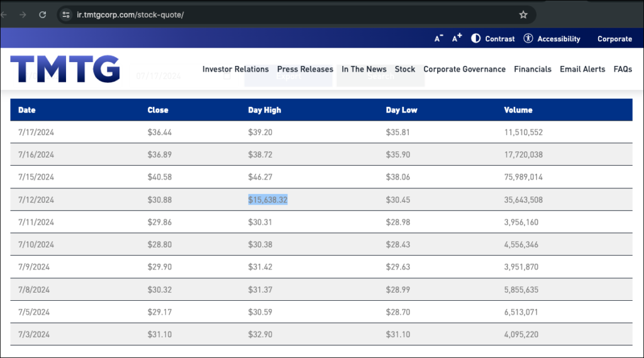Bookmark this page with the star icon
Viewport: 644px width, 358px height.
523,14
